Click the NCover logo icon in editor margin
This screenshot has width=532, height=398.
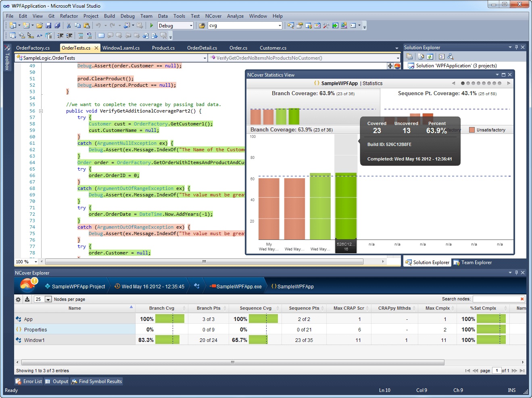click(x=397, y=66)
